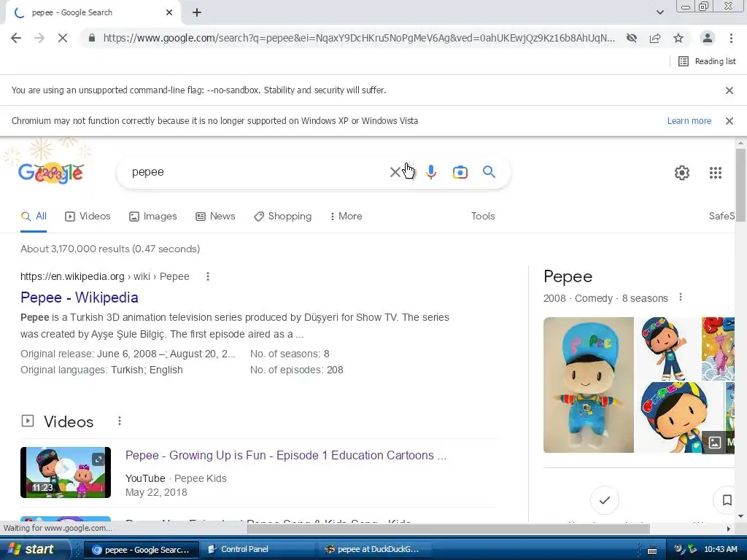Open Google apps grid

tap(715, 172)
